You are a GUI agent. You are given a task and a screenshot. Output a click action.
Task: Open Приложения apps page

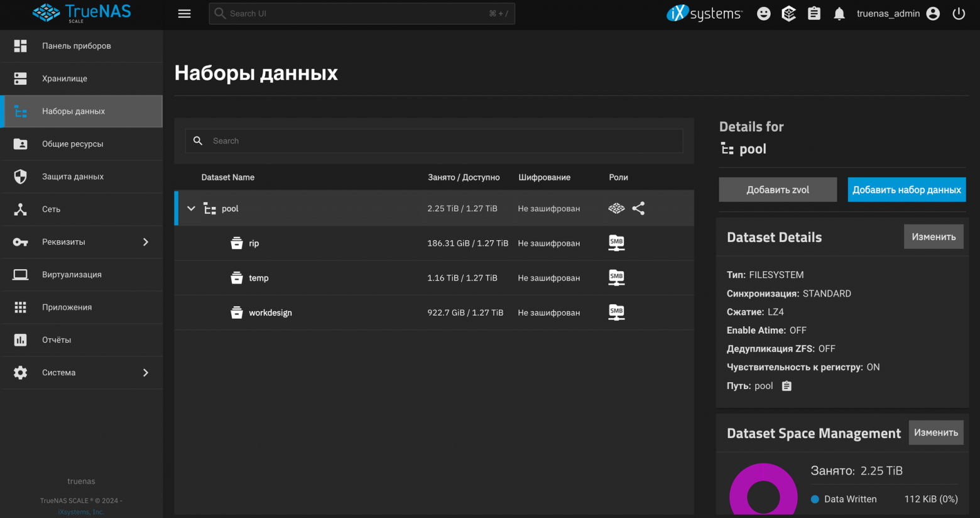[82, 307]
